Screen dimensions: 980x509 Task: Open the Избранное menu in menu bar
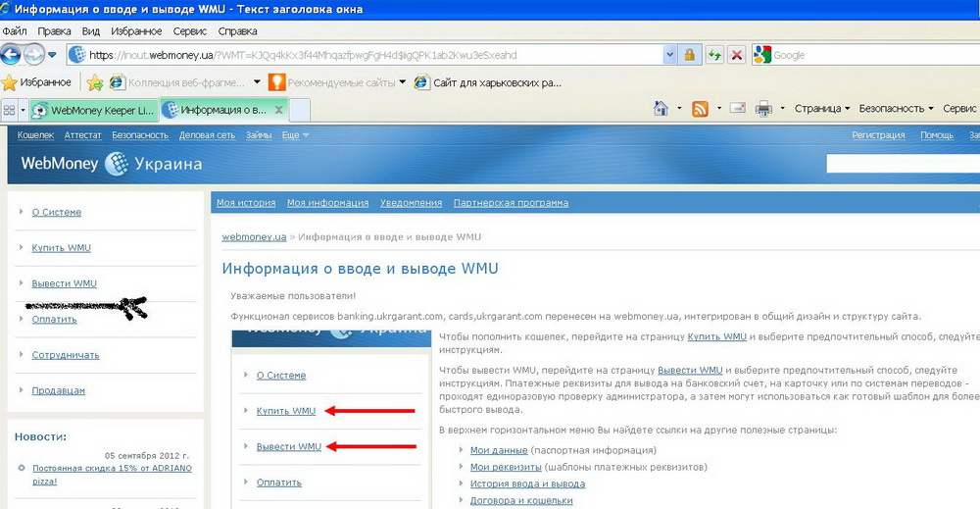pyautogui.click(x=136, y=30)
